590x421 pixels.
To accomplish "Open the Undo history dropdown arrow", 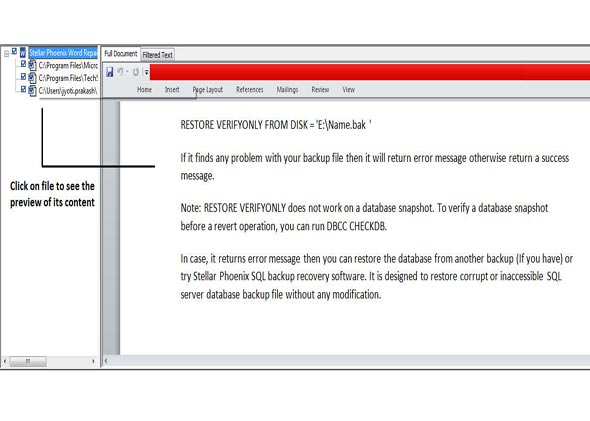I will (x=127, y=71).
